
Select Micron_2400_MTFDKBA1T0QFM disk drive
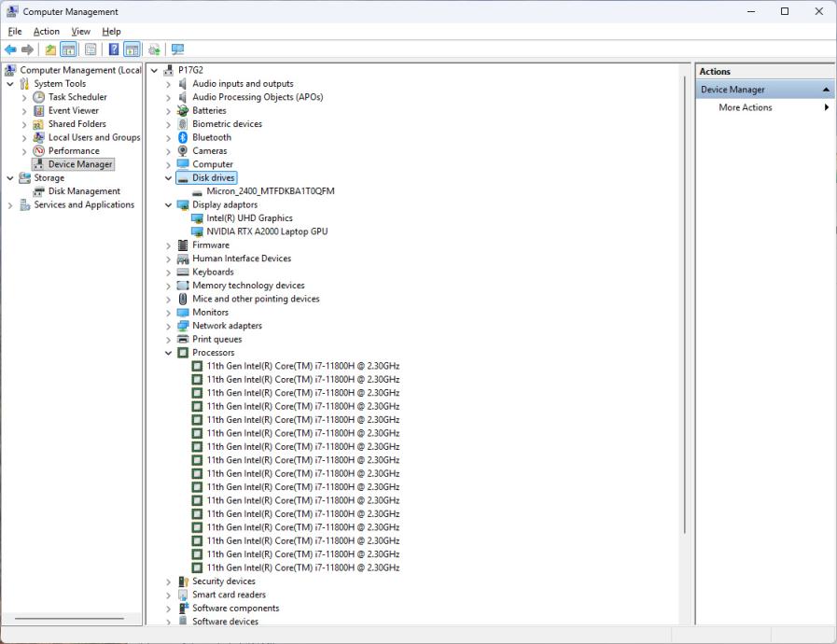tap(270, 191)
